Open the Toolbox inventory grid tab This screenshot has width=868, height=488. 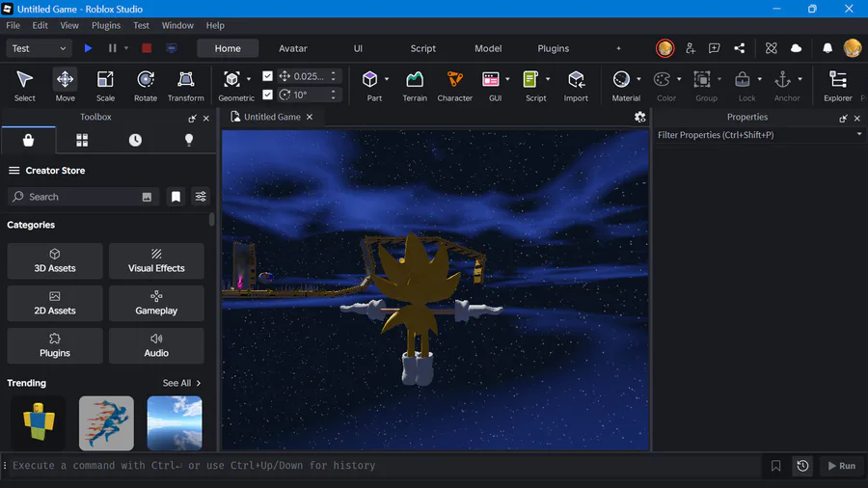tap(82, 140)
